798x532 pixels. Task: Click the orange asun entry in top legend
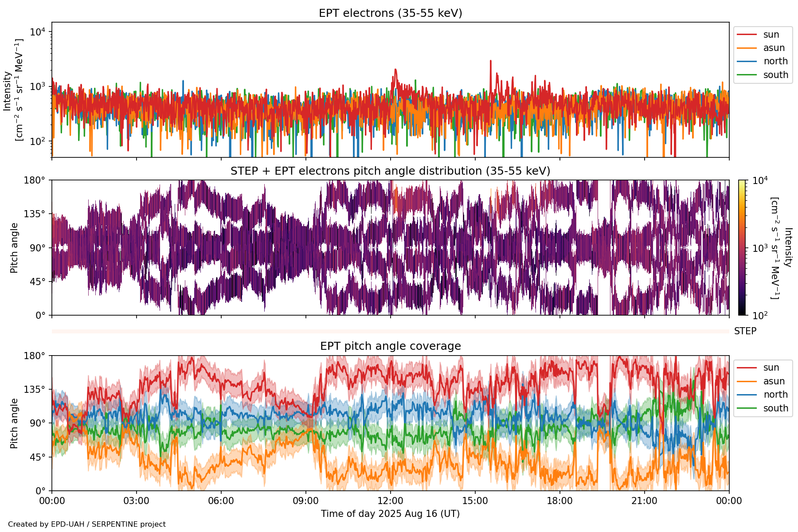coord(747,48)
